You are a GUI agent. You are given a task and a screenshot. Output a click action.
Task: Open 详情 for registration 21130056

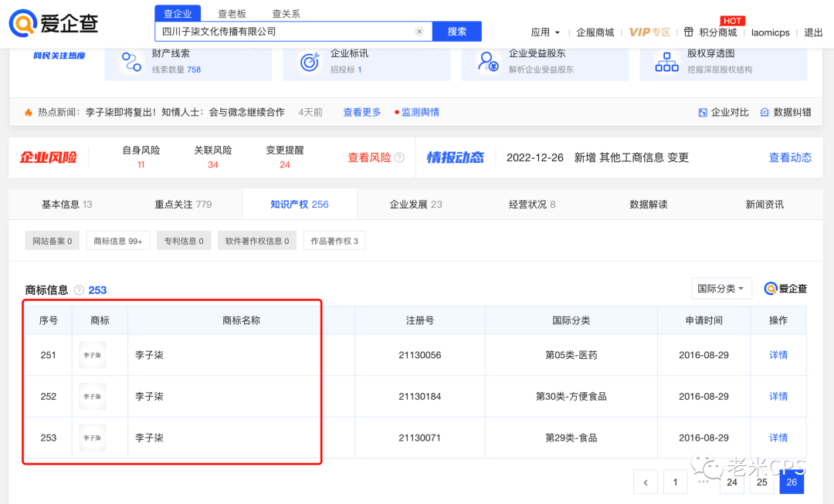pos(778,354)
